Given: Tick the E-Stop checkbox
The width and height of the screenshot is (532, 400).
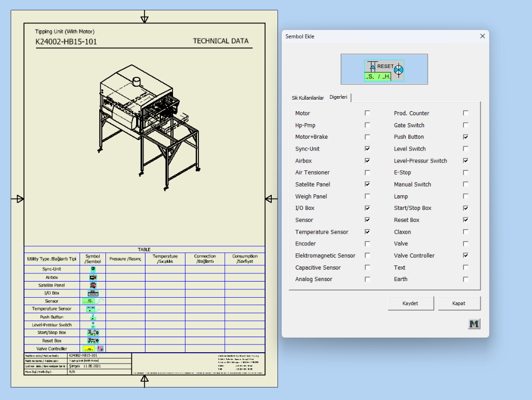Looking at the screenshot, I should pyautogui.click(x=465, y=172).
